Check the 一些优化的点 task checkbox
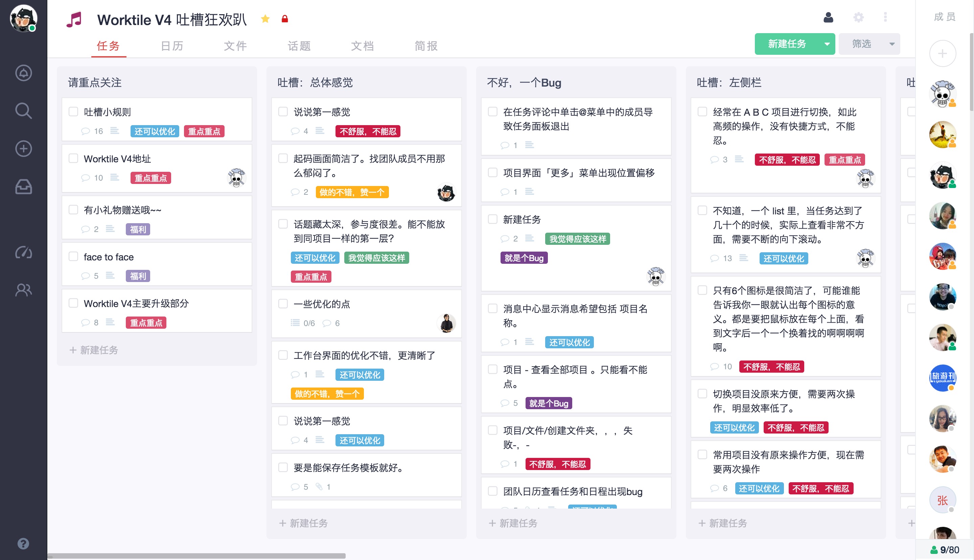 click(283, 304)
